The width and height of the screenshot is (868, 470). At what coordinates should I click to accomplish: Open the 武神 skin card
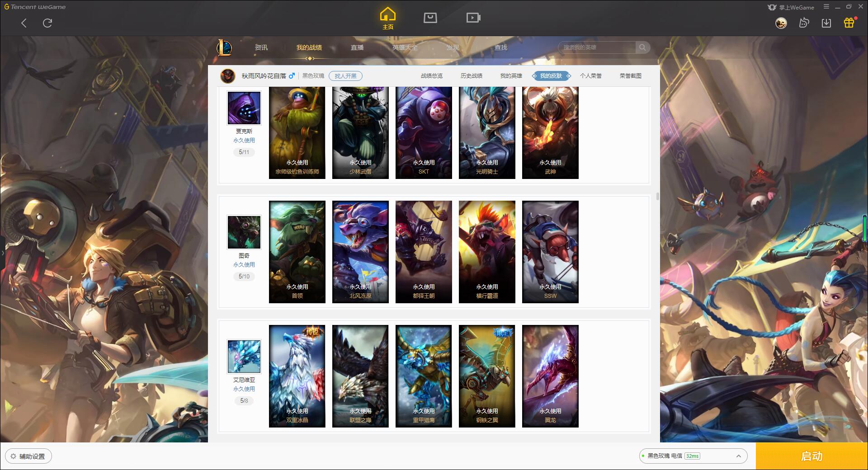550,133
